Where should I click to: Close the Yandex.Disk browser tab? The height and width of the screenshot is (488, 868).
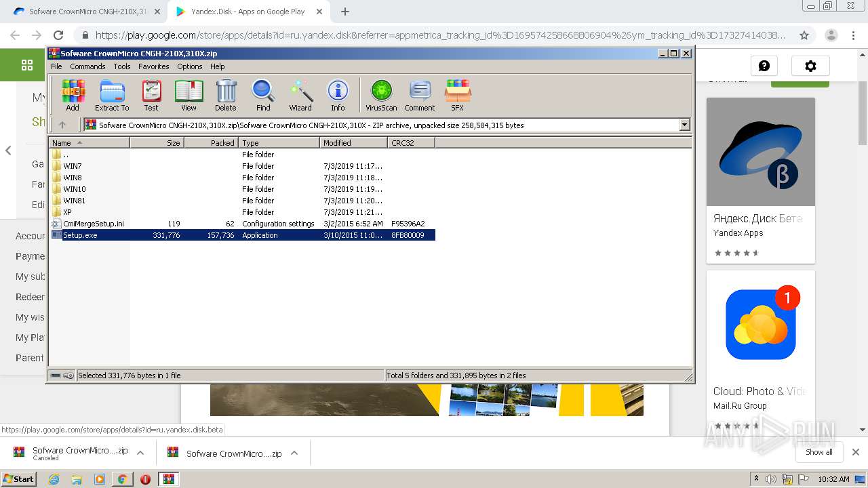pyautogui.click(x=319, y=12)
